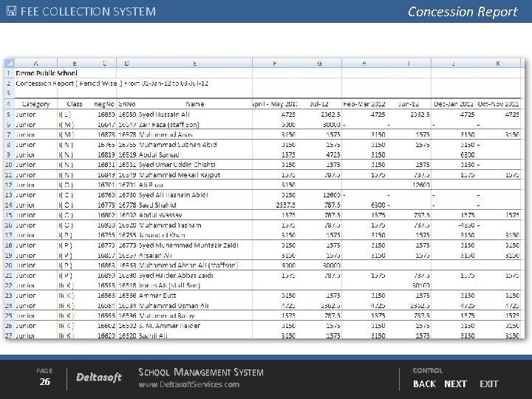Click the name 'Abdul Wassay'
Screen dimensions: 532x399
tap(160, 215)
